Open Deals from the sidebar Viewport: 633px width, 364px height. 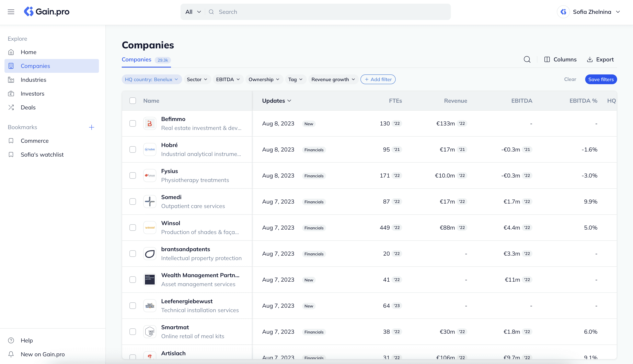pyautogui.click(x=51, y=107)
